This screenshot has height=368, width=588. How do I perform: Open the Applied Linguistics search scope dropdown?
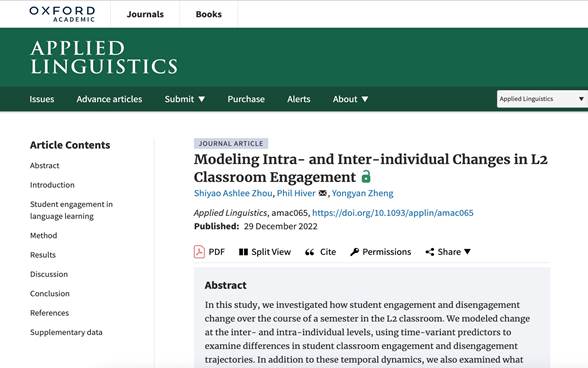[x=542, y=99]
